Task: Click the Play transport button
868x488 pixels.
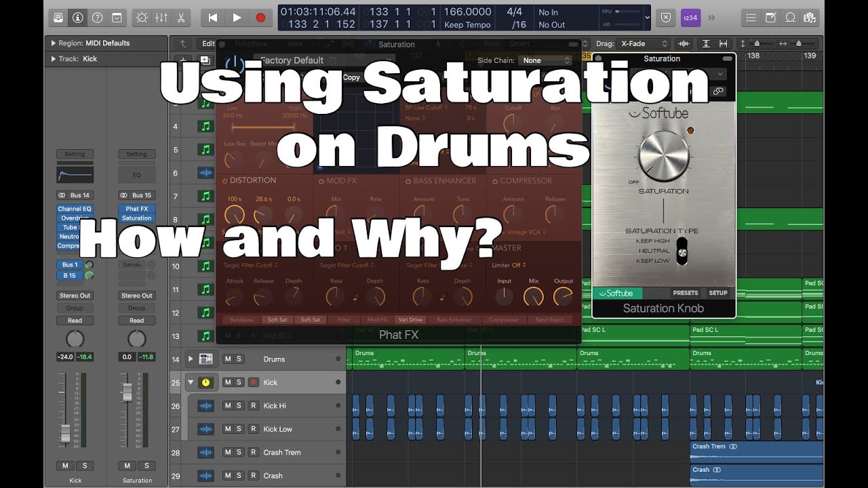Action: pyautogui.click(x=237, y=18)
